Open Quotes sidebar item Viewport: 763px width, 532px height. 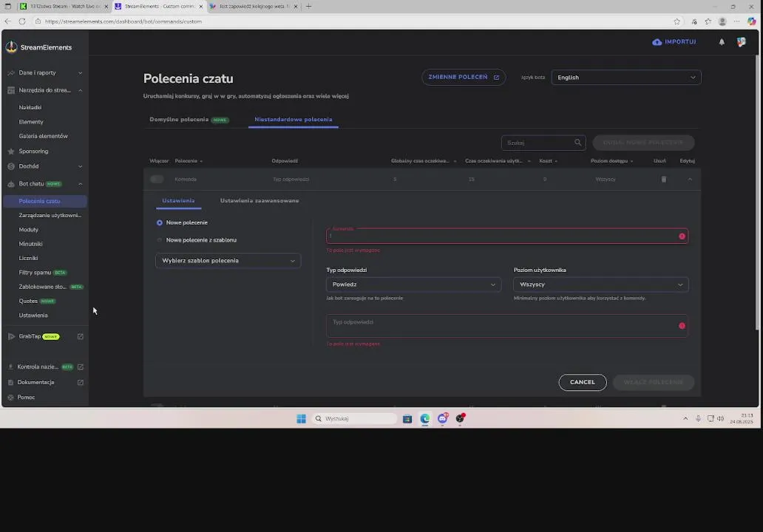pyautogui.click(x=37, y=301)
